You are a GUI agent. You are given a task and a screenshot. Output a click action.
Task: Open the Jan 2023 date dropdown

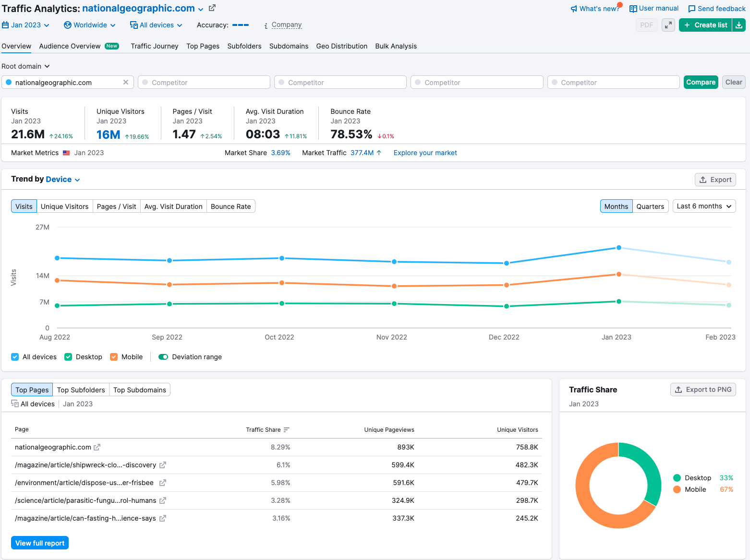[26, 25]
